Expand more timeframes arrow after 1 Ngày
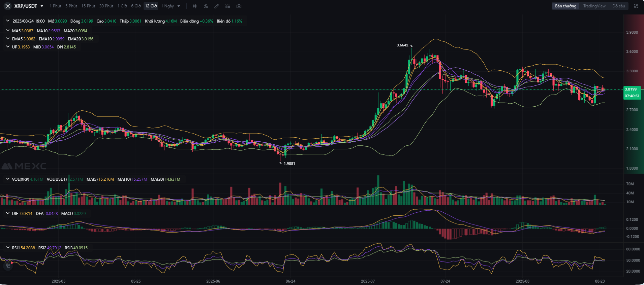This screenshot has width=644, height=285. point(179,6)
